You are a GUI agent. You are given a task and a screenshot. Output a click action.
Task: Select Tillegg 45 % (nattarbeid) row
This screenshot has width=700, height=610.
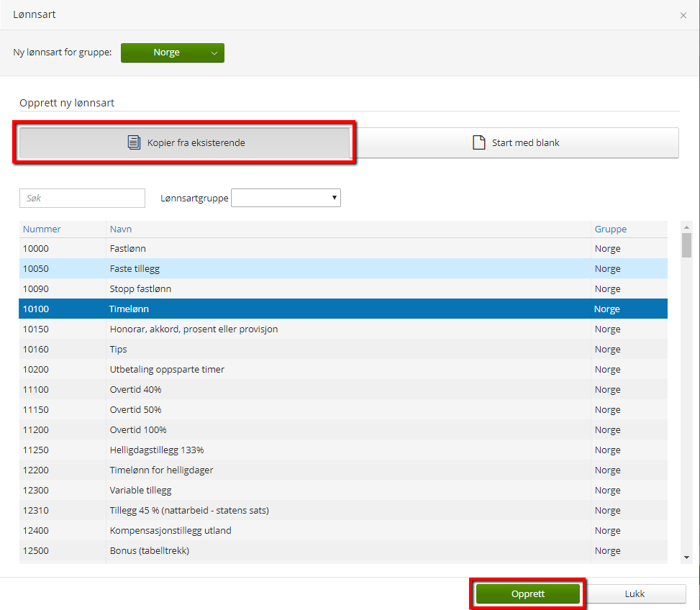(343, 510)
